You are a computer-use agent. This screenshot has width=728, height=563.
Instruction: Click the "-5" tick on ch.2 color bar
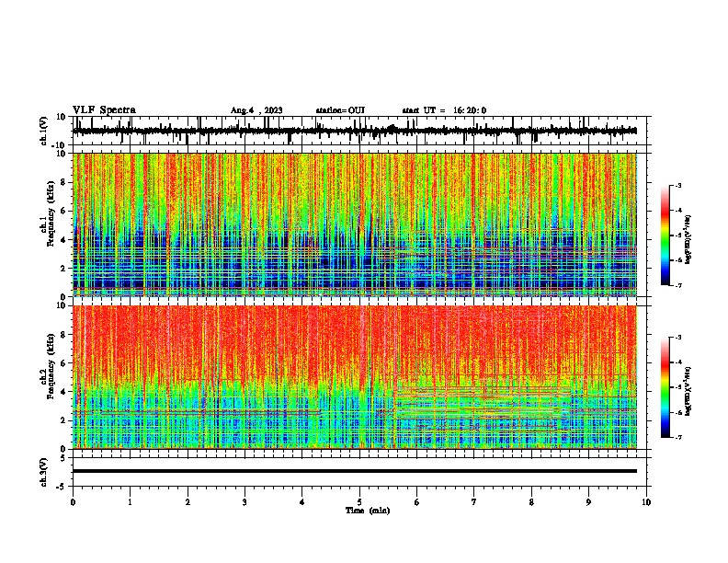coord(677,387)
